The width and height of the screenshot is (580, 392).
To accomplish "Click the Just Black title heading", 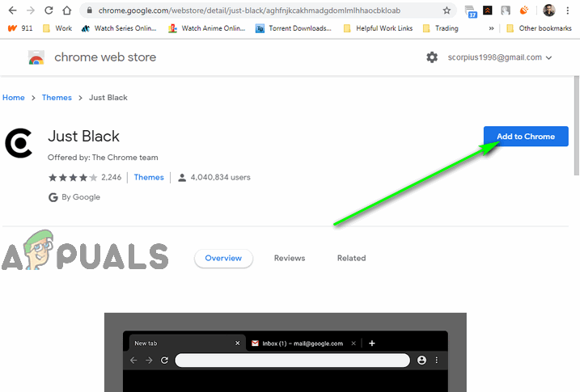I will (83, 137).
